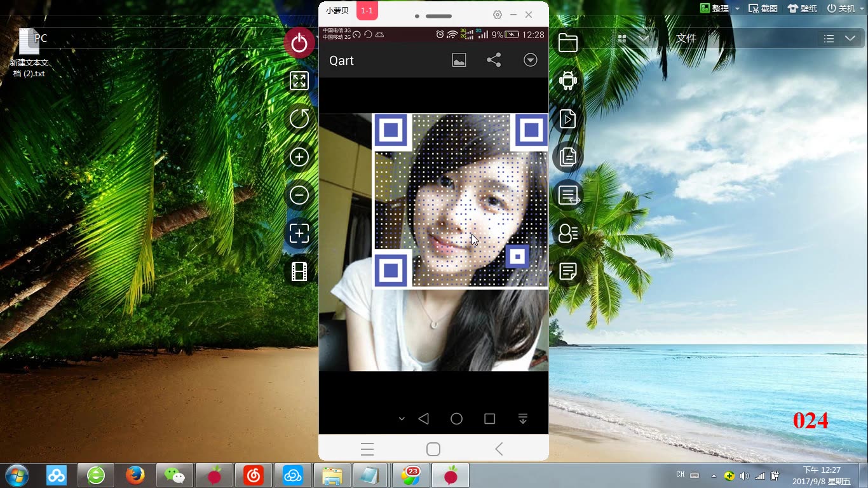Open the notepad icon in taskbar
The height and width of the screenshot is (488, 868).
(372, 475)
